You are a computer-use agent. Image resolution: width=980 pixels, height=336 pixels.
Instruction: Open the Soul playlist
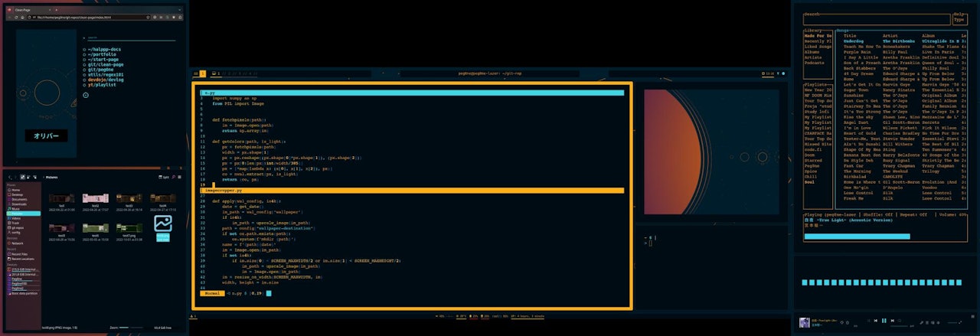[809, 181]
